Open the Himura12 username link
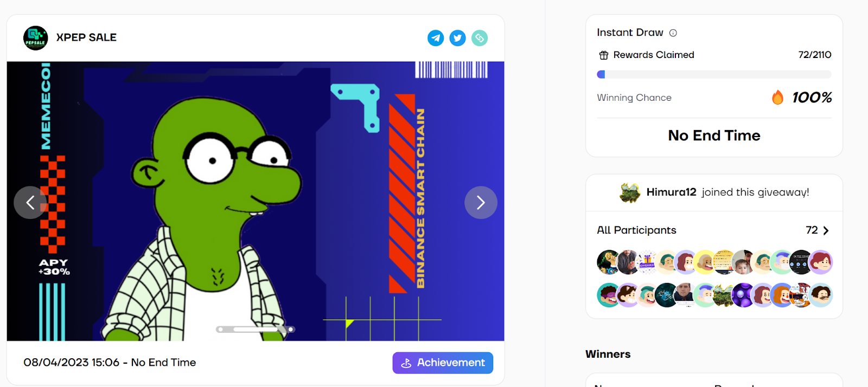 (x=671, y=192)
